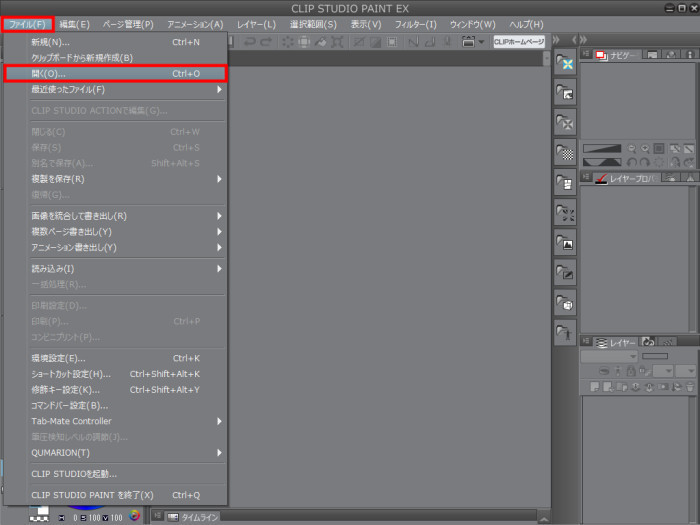This screenshot has height=525, width=700.
Task: Click the Navigator reset rotation icon
Action: point(659,162)
